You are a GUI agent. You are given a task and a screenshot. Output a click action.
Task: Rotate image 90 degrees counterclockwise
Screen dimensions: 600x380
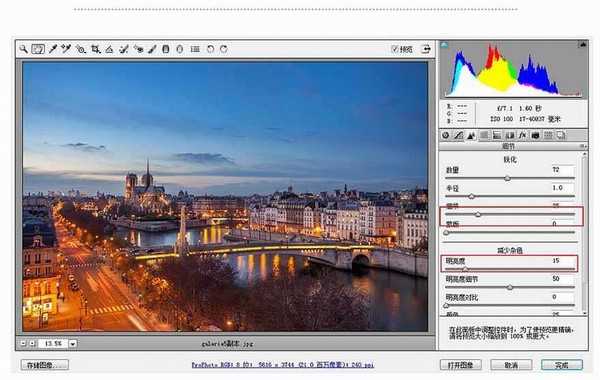point(210,49)
